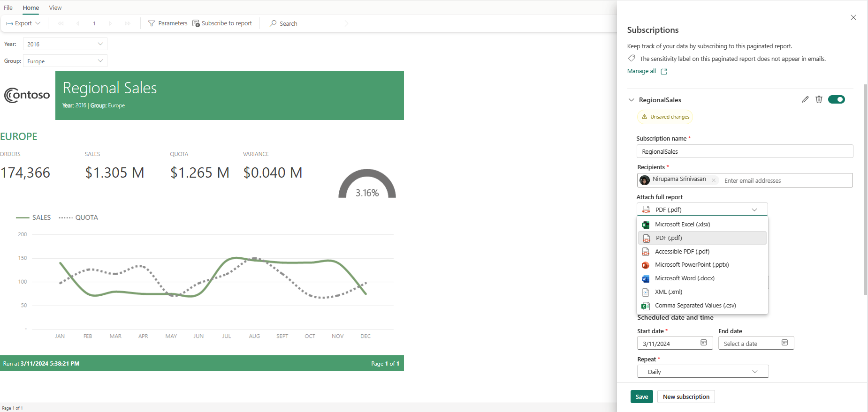The image size is (868, 412).
Task: Click the pencil edit icon for RegionalSales
Action: click(805, 99)
